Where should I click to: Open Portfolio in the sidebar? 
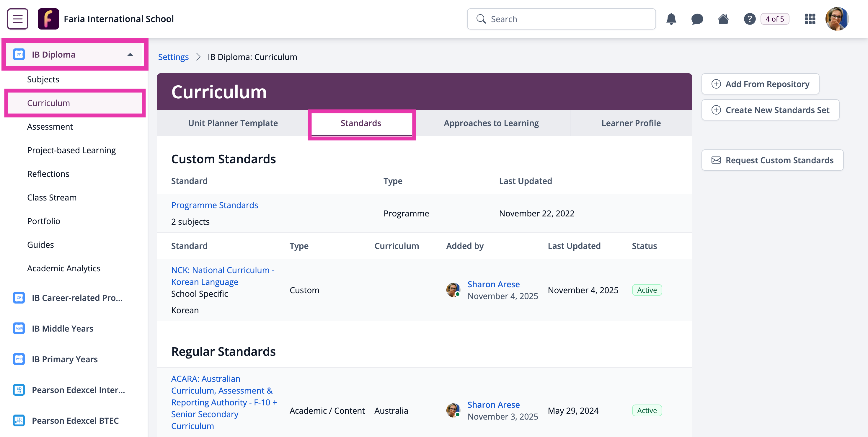click(43, 221)
